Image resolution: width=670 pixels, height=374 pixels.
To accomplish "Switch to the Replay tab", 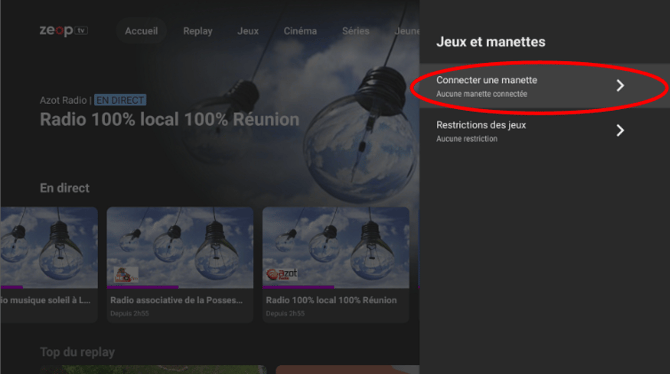I will (197, 31).
